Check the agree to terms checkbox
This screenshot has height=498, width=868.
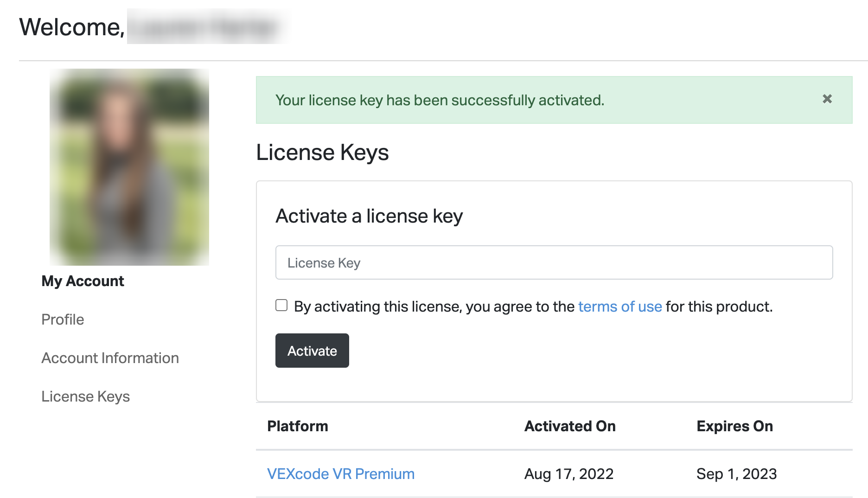tap(281, 305)
